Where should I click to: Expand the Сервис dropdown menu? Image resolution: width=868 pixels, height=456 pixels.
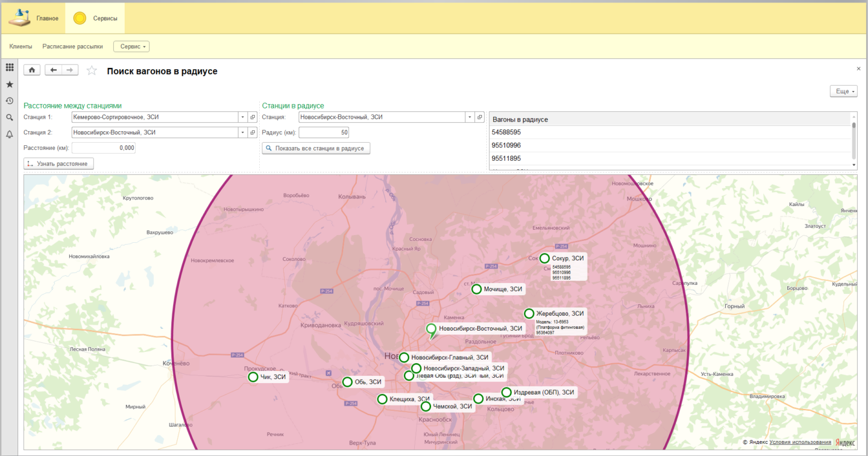(x=131, y=46)
